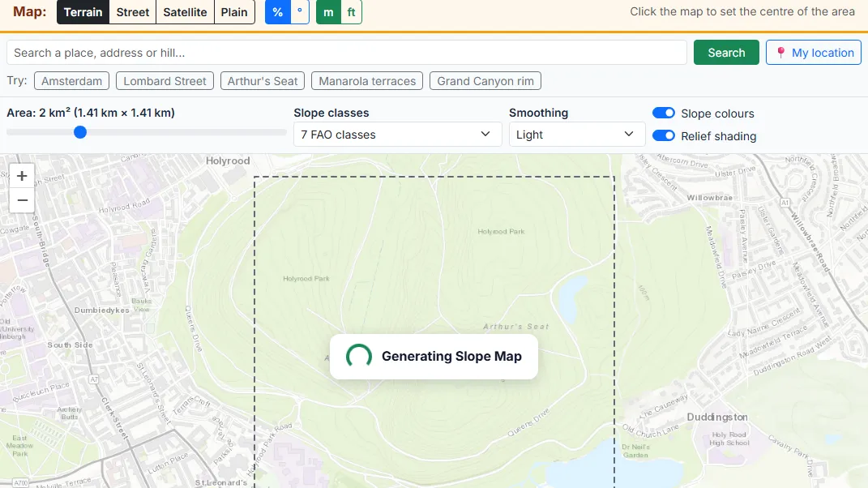Zoom in on the map

22,176
